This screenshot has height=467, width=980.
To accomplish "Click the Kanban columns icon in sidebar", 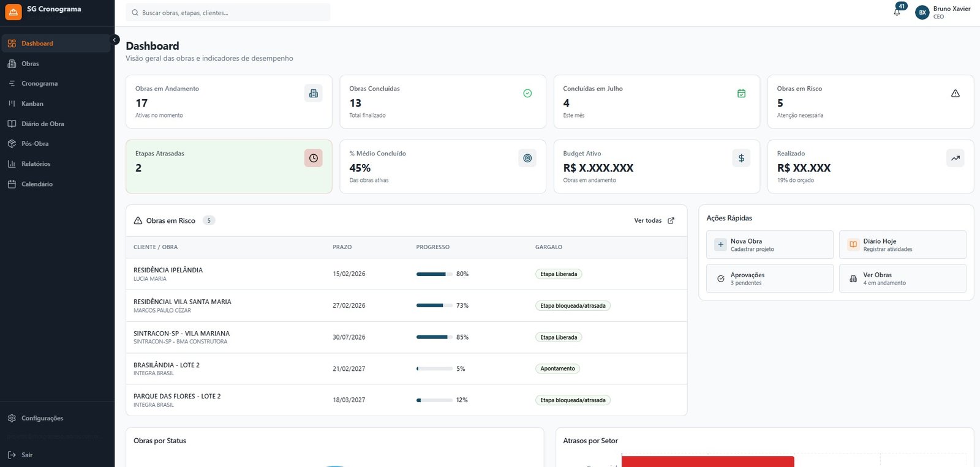I will coord(12,103).
